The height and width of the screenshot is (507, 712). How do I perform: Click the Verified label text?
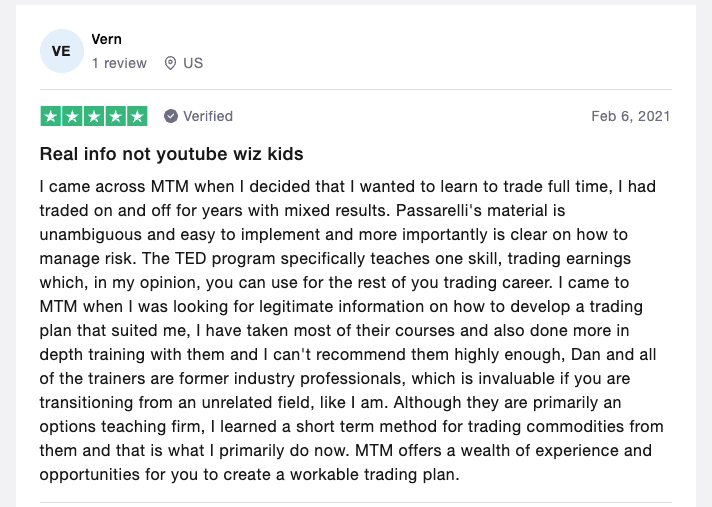click(208, 116)
